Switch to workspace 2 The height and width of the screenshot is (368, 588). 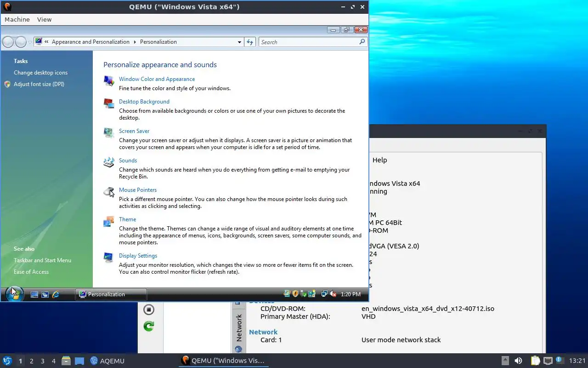point(31,361)
